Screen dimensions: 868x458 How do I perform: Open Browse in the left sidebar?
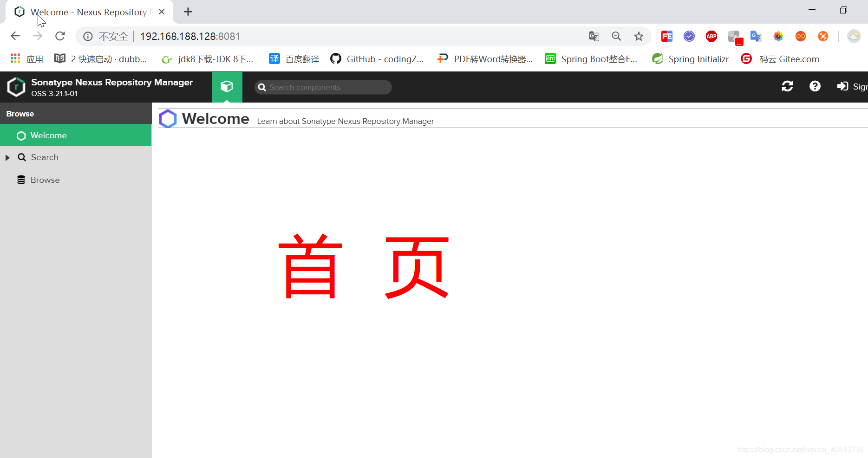[45, 180]
